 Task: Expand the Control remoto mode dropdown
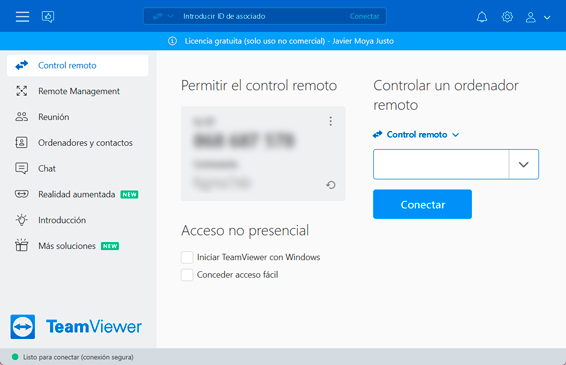click(x=416, y=135)
